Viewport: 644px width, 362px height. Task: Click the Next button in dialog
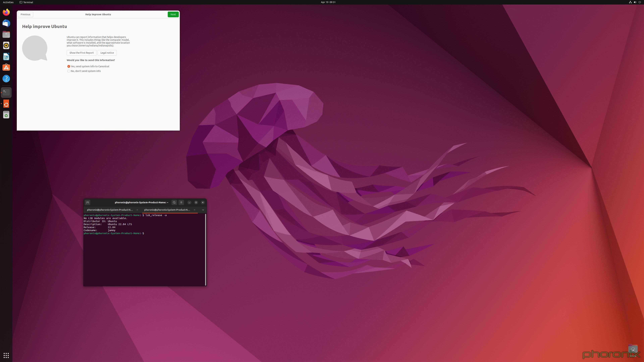pyautogui.click(x=173, y=14)
